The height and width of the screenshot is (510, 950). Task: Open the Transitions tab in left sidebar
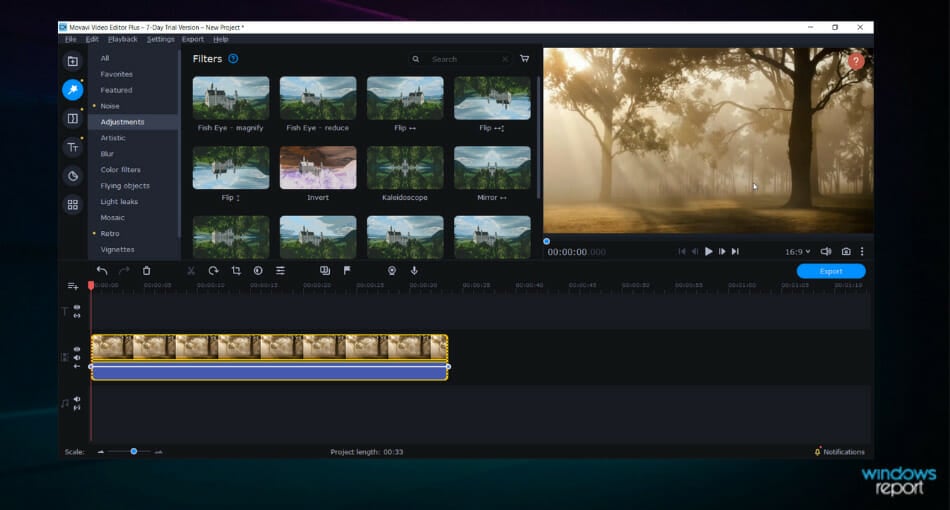point(72,119)
